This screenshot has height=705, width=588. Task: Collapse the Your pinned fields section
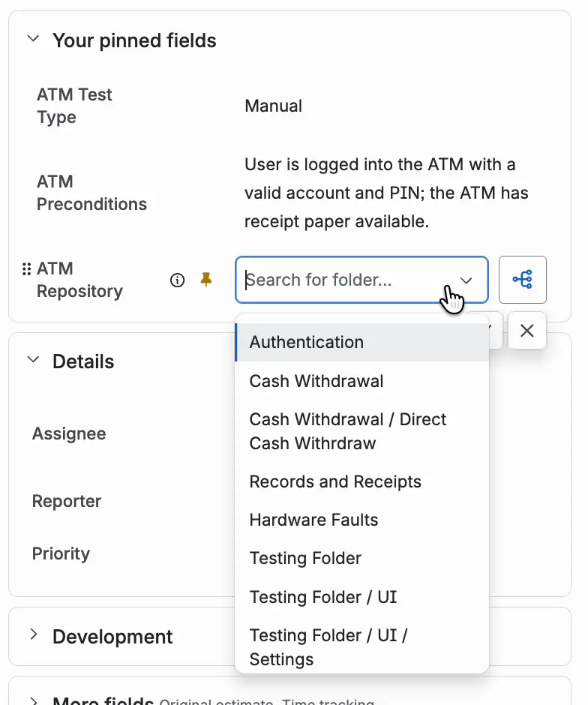point(33,39)
